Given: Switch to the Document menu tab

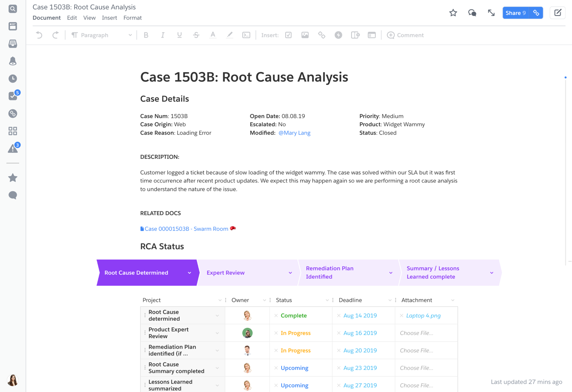Looking at the screenshot, I should pyautogui.click(x=46, y=17).
